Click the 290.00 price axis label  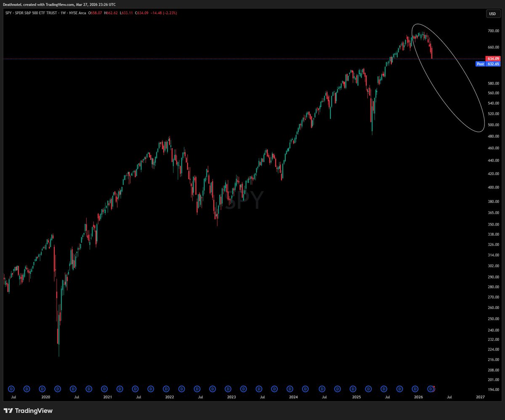pyautogui.click(x=493, y=277)
